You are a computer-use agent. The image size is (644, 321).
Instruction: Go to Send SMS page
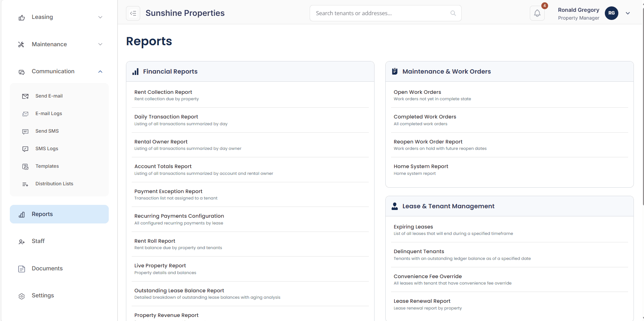pyautogui.click(x=47, y=131)
